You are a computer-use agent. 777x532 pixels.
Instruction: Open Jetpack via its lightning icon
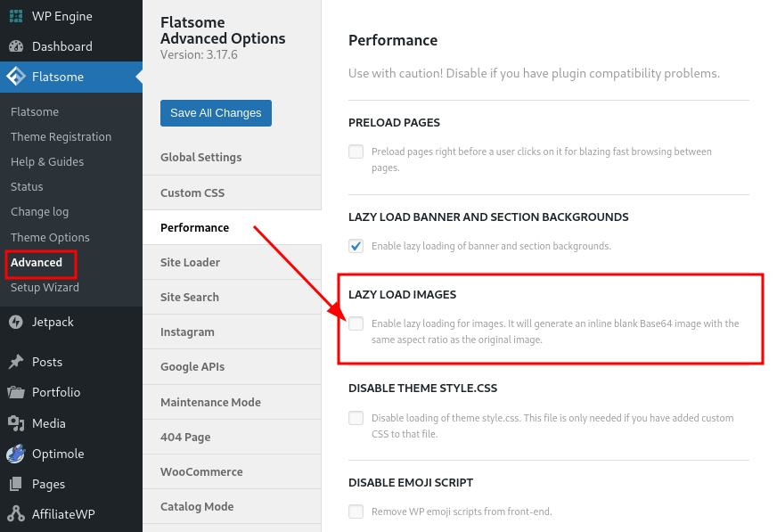coord(16,322)
